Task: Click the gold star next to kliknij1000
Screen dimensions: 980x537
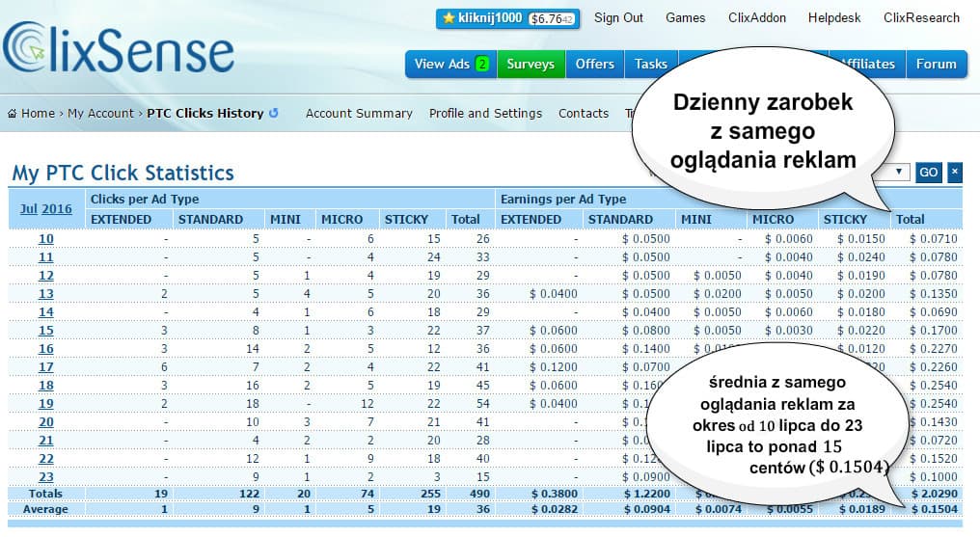Action: (449, 18)
